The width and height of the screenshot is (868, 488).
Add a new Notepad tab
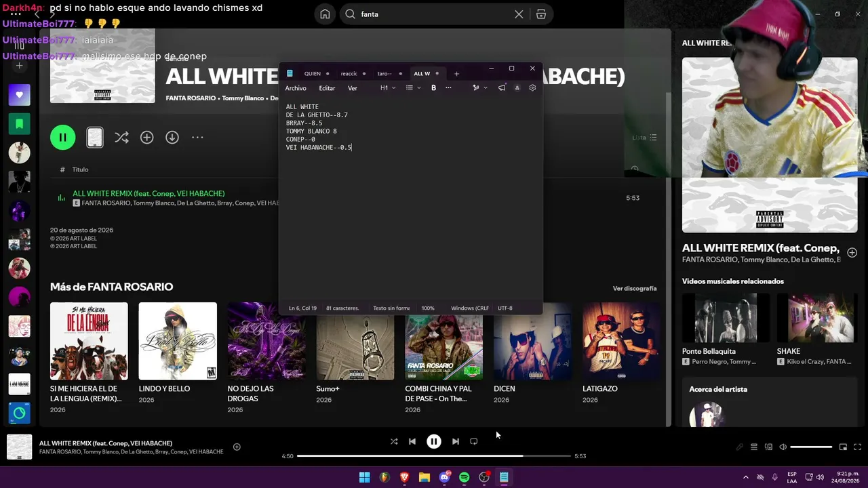point(456,73)
